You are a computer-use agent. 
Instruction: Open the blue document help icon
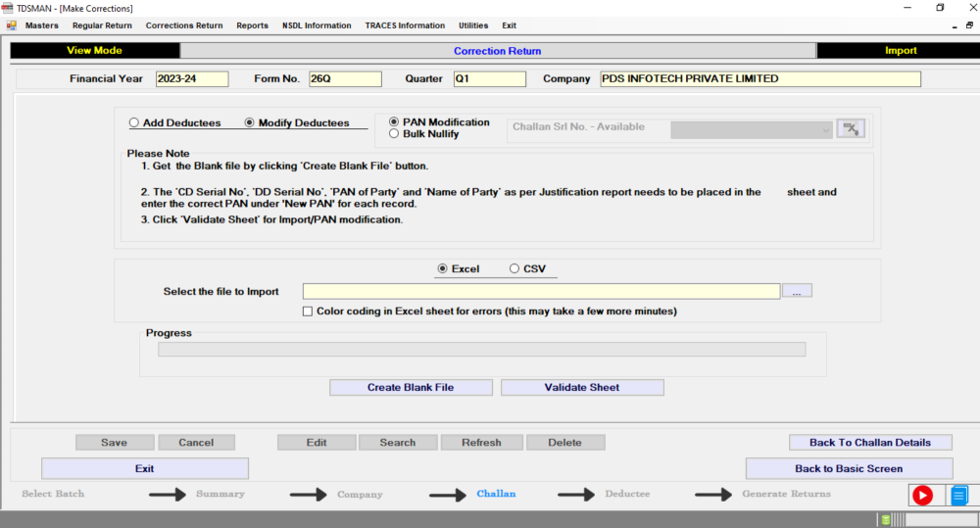959,496
